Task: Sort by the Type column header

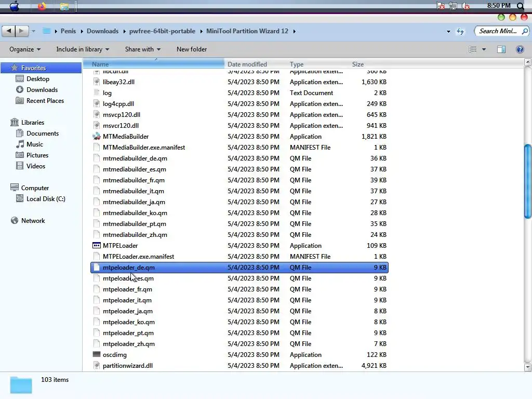Action: coord(317,64)
